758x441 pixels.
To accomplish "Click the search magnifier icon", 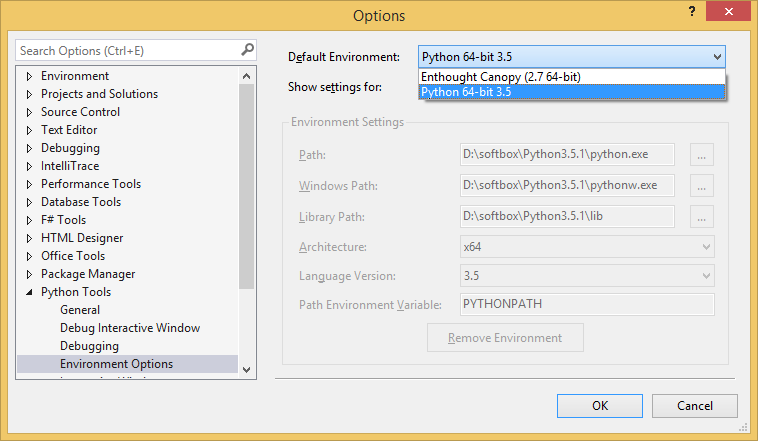I will [x=247, y=50].
